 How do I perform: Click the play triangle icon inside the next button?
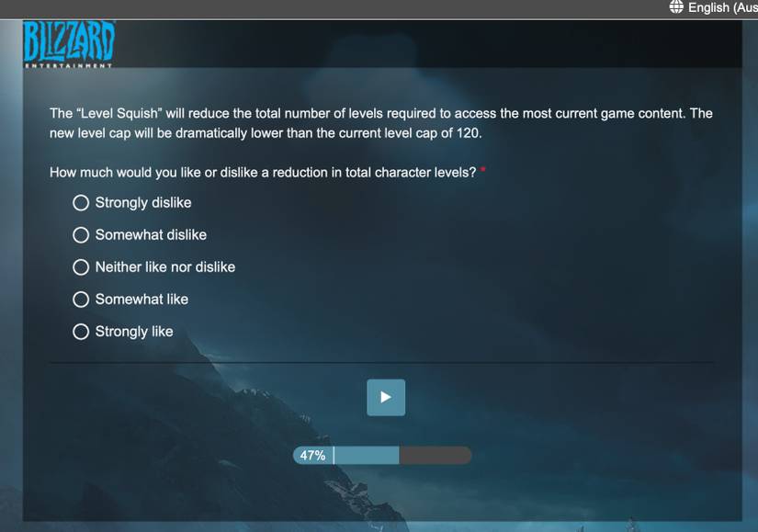coord(386,398)
